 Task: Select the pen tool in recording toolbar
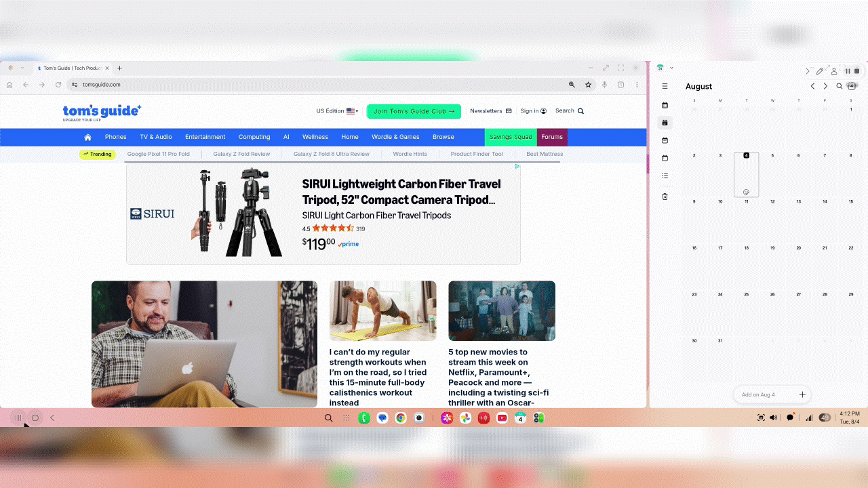click(820, 71)
